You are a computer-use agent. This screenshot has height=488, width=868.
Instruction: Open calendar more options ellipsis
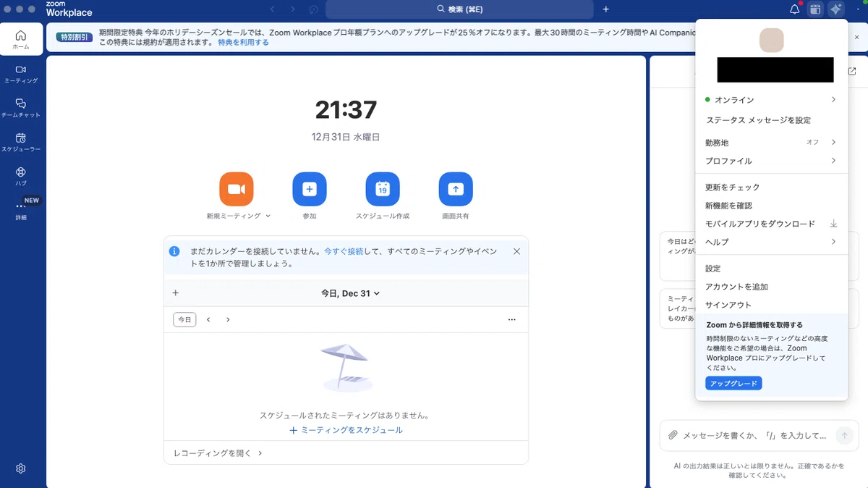(512, 319)
